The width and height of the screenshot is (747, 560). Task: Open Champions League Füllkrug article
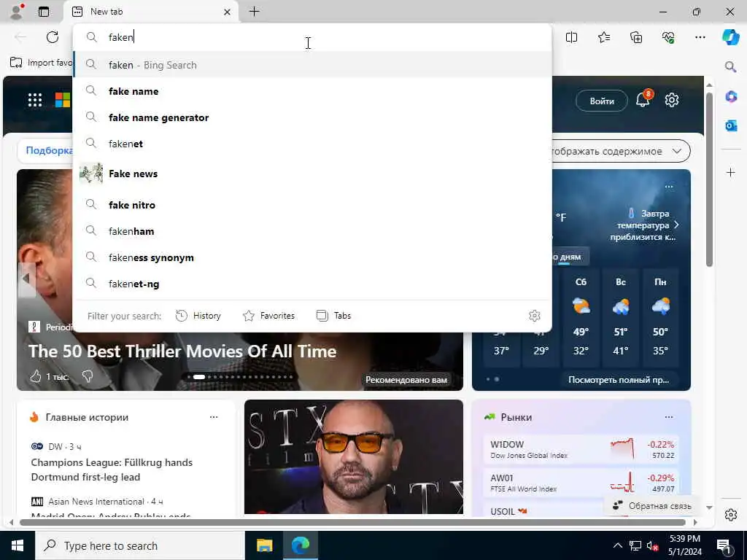[x=112, y=470]
